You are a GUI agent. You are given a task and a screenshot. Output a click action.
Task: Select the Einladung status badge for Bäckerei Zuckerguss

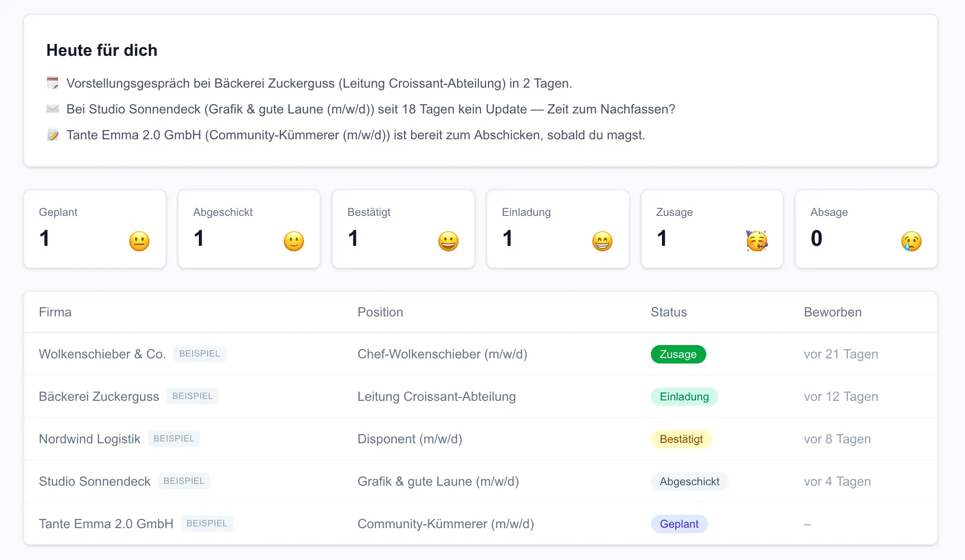(684, 397)
